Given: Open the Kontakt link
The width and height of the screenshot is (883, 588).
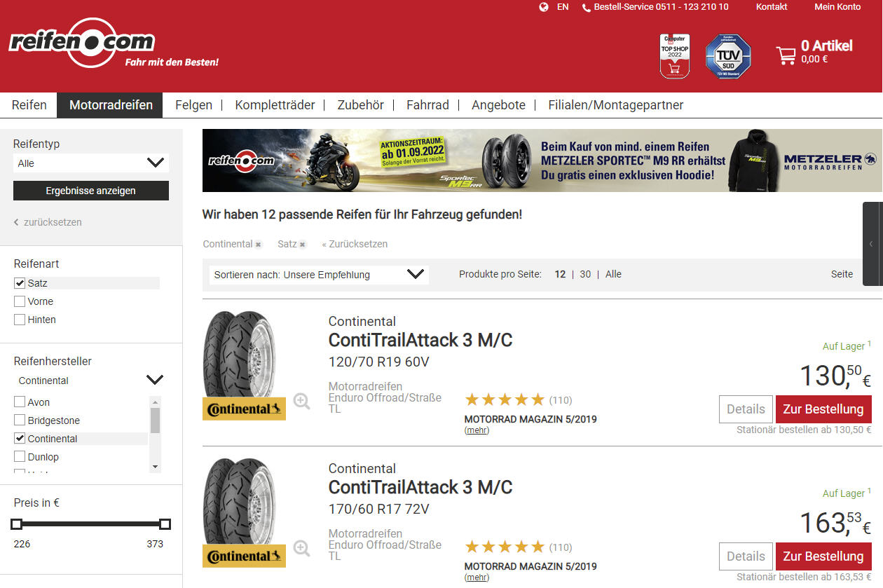Looking at the screenshot, I should (772, 7).
